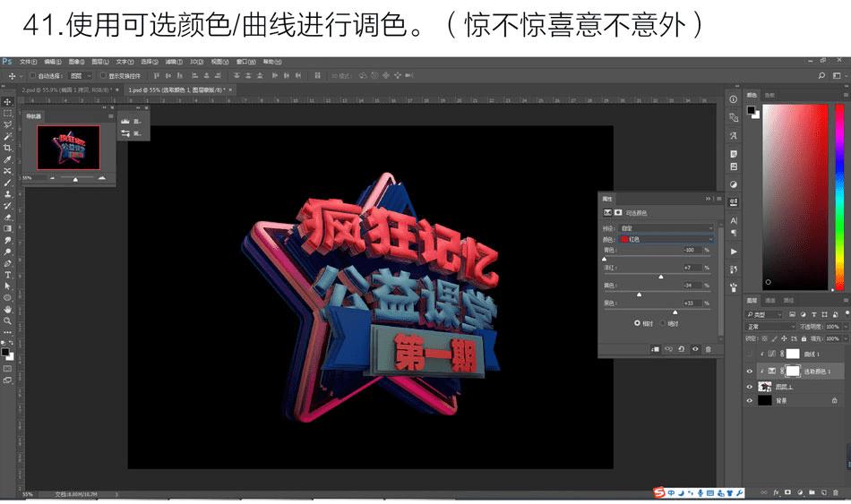851x504 pixels.
Task: Select the Brush tool
Action: [7, 183]
